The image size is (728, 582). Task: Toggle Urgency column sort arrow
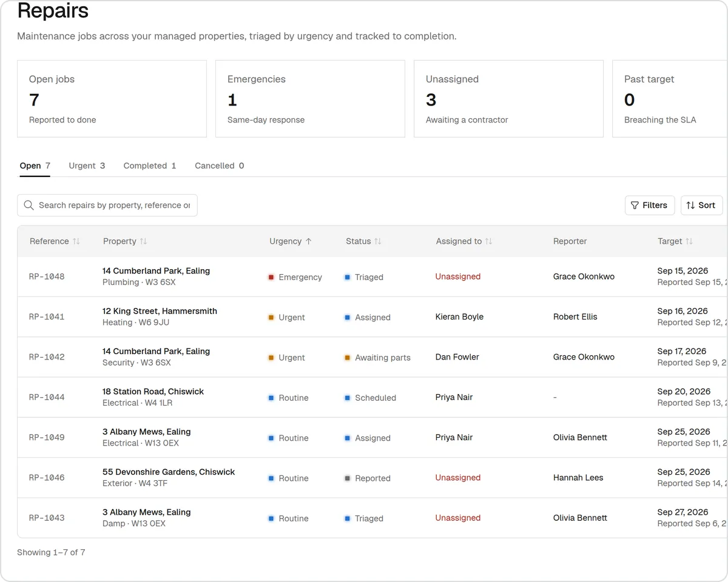(308, 241)
